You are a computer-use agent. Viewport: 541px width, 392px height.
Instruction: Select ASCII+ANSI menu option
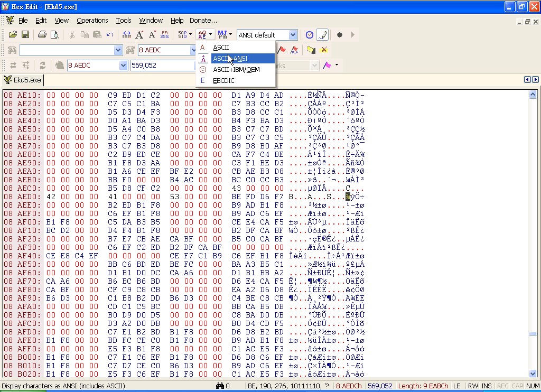pyautogui.click(x=236, y=58)
